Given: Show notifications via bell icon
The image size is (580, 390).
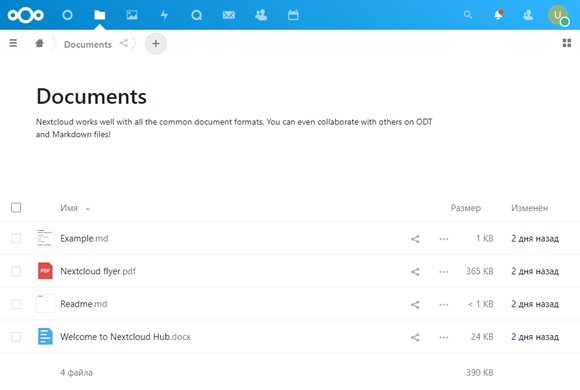Looking at the screenshot, I should tap(498, 15).
